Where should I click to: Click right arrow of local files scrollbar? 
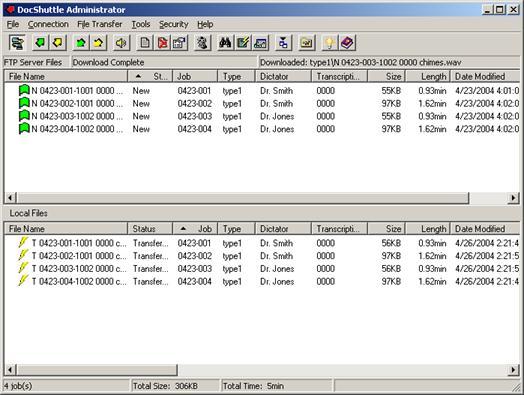tap(513, 370)
